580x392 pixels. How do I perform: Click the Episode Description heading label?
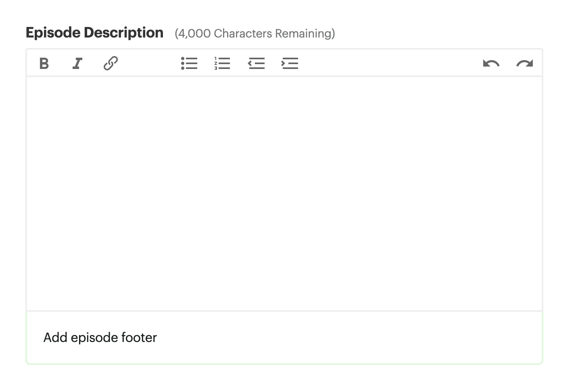[94, 33]
